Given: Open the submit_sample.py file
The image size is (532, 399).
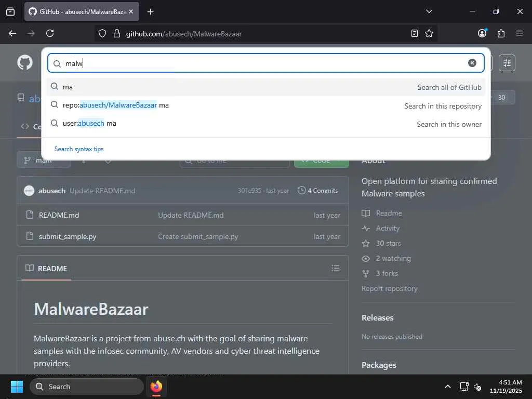Looking at the screenshot, I should pos(68,236).
